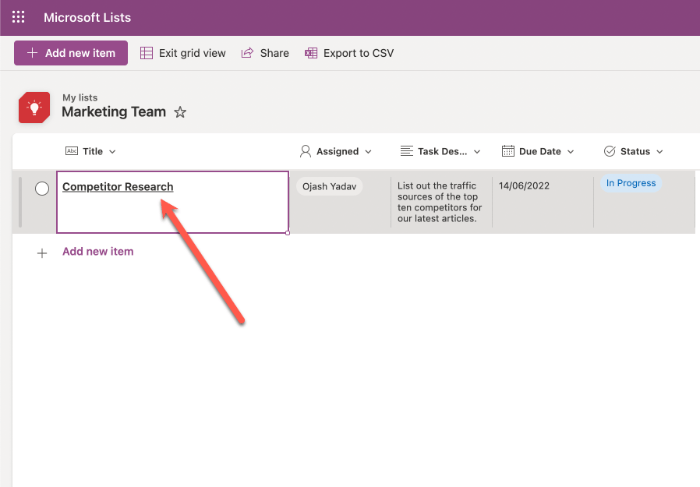Open the app launcher waffle icon
Screen dimensions: 700x487
(x=18, y=17)
